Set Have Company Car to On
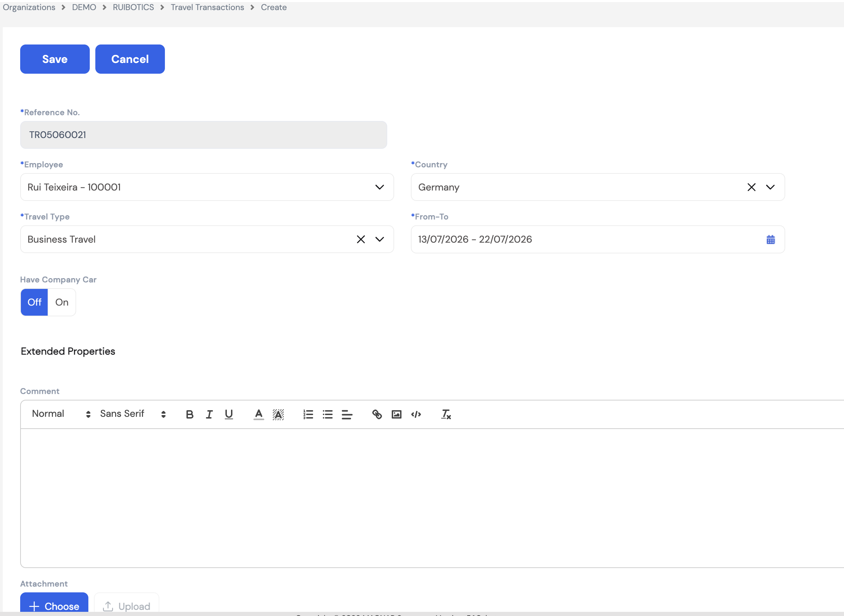 [x=62, y=302]
